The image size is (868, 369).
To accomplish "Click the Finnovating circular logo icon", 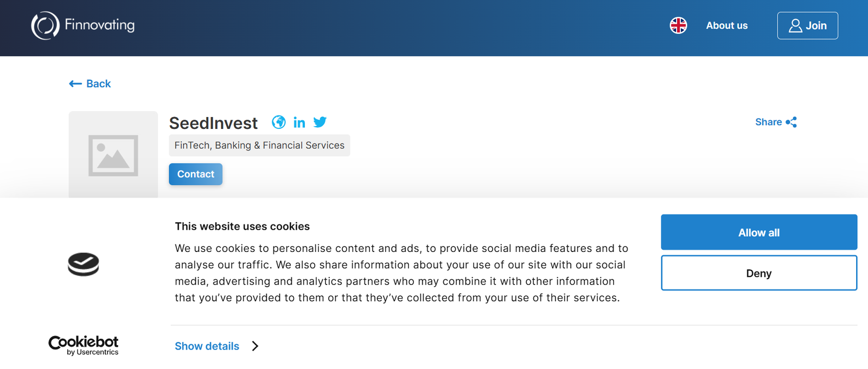I will [45, 25].
